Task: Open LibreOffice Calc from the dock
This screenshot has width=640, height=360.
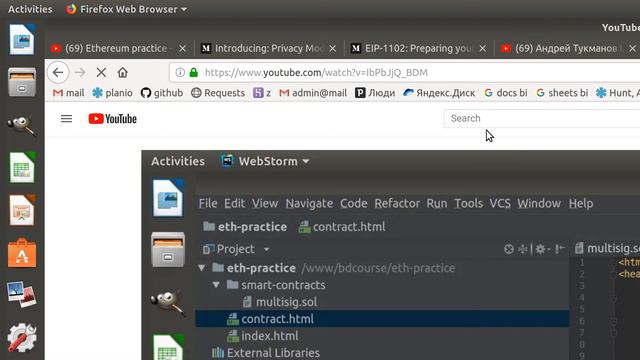Action: coord(22,168)
